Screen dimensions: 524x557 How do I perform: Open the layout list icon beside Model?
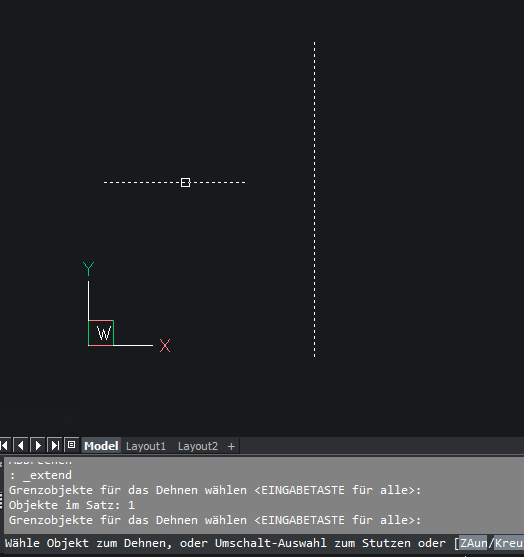(71, 445)
